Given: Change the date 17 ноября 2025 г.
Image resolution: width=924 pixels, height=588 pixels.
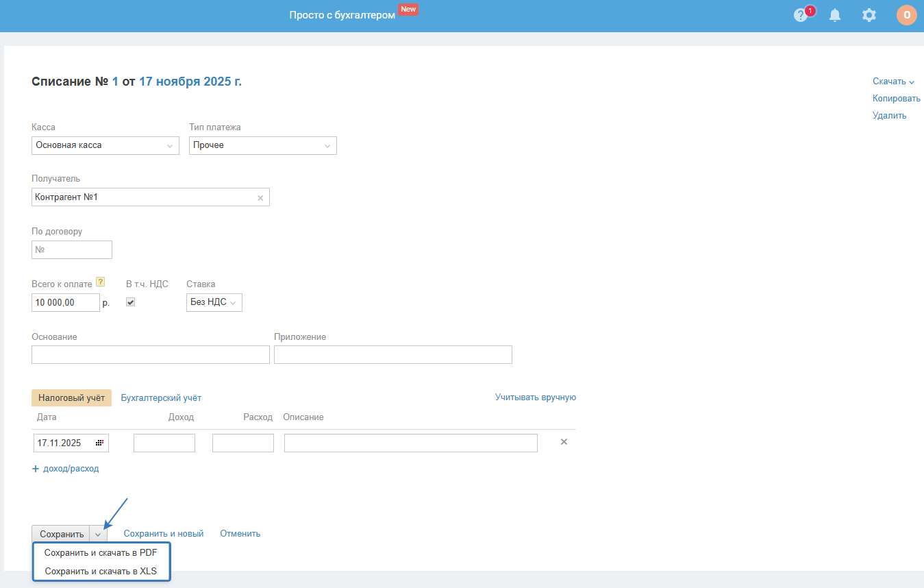Looking at the screenshot, I should 190,82.
